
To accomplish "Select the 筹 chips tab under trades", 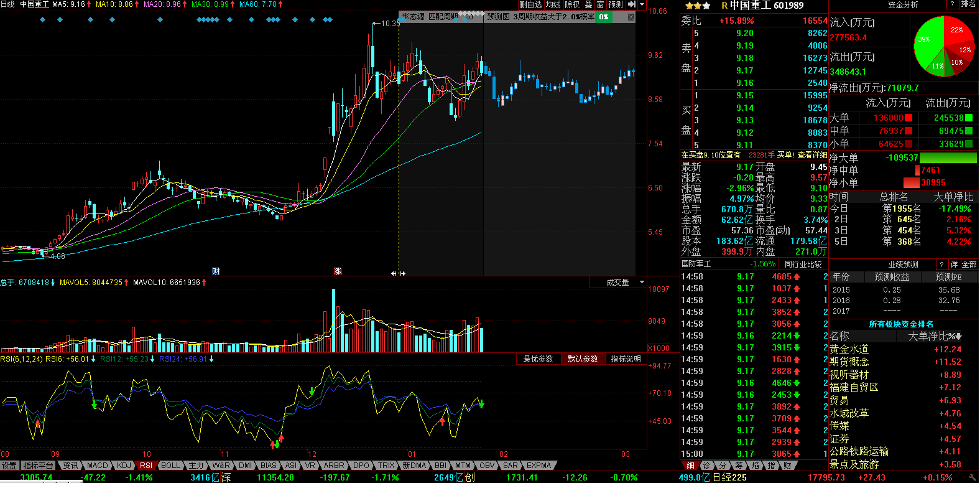I will (739, 466).
